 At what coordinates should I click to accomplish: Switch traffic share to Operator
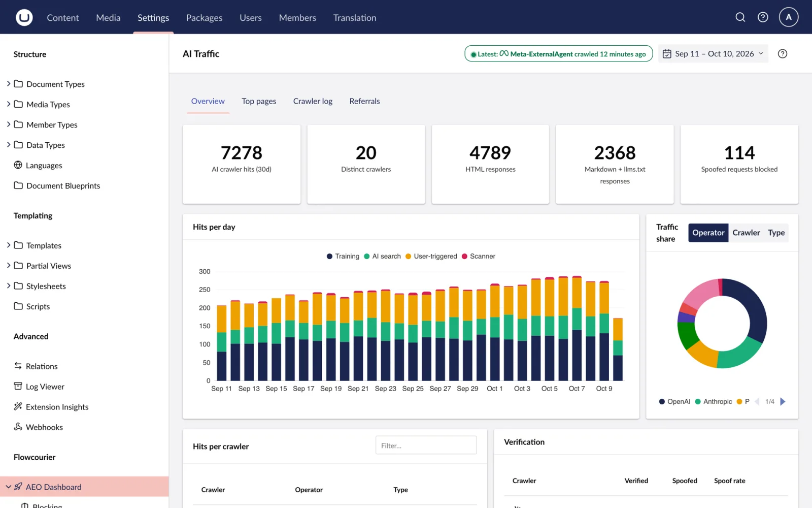pos(708,233)
